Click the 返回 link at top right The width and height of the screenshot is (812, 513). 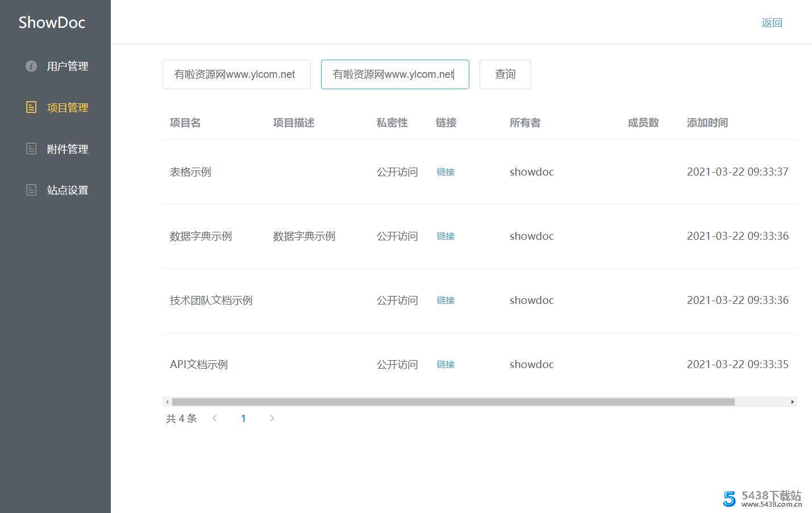[x=772, y=23]
